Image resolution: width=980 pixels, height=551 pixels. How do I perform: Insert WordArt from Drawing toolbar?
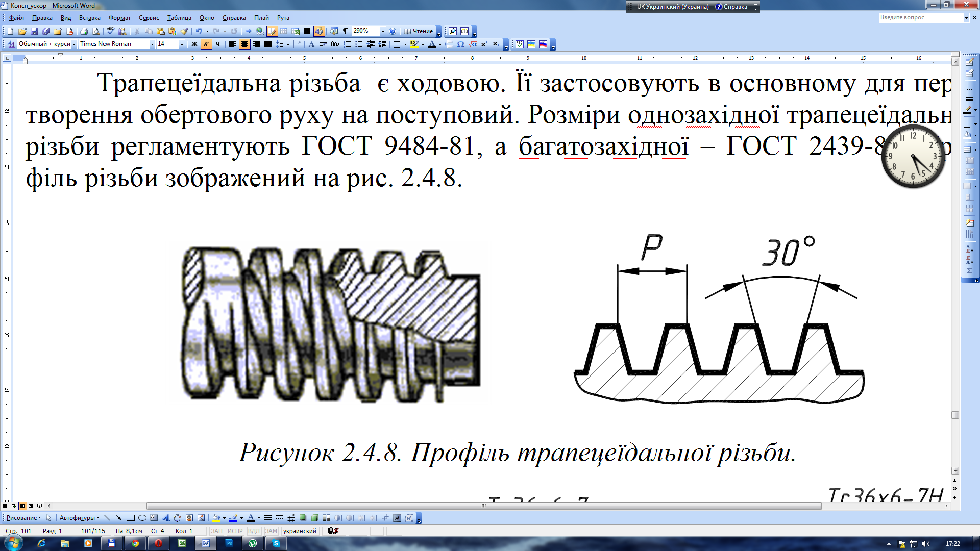(165, 518)
